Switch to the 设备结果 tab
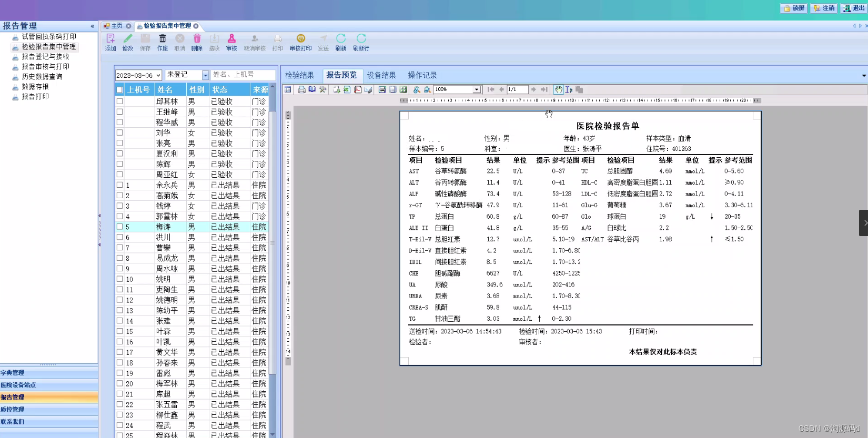The height and width of the screenshot is (438, 868). pyautogui.click(x=381, y=75)
